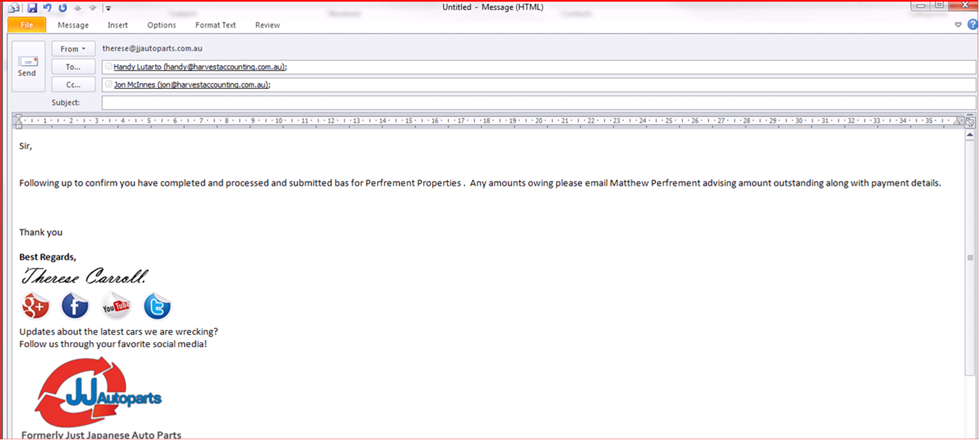980x440 pixels.
Task: Open Customize Quick Access Toolbar dropdown
Action: click(108, 8)
